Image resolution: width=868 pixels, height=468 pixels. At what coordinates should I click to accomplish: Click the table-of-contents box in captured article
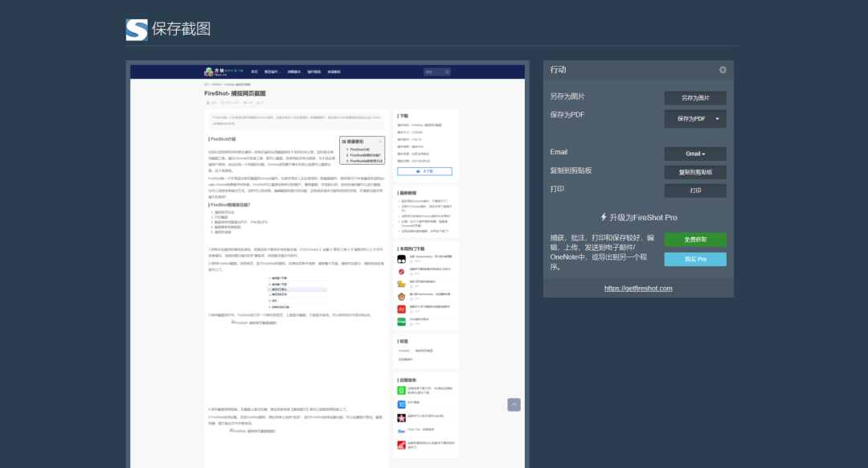click(x=362, y=150)
